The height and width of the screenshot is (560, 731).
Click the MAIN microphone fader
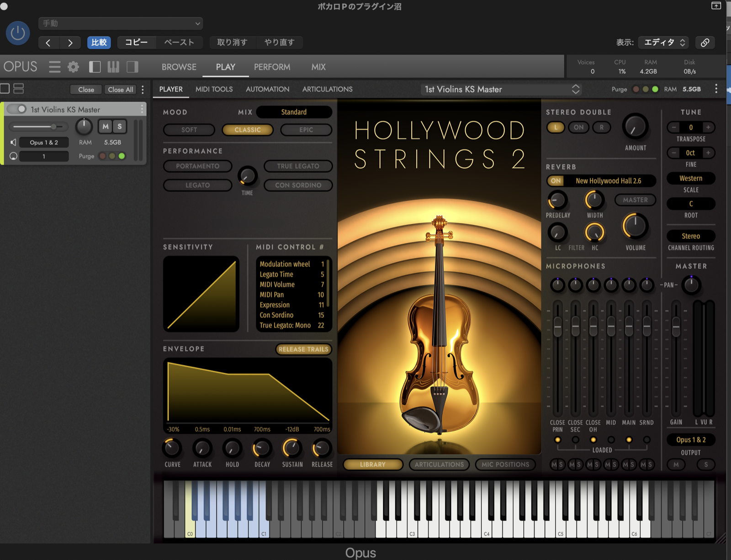(629, 326)
